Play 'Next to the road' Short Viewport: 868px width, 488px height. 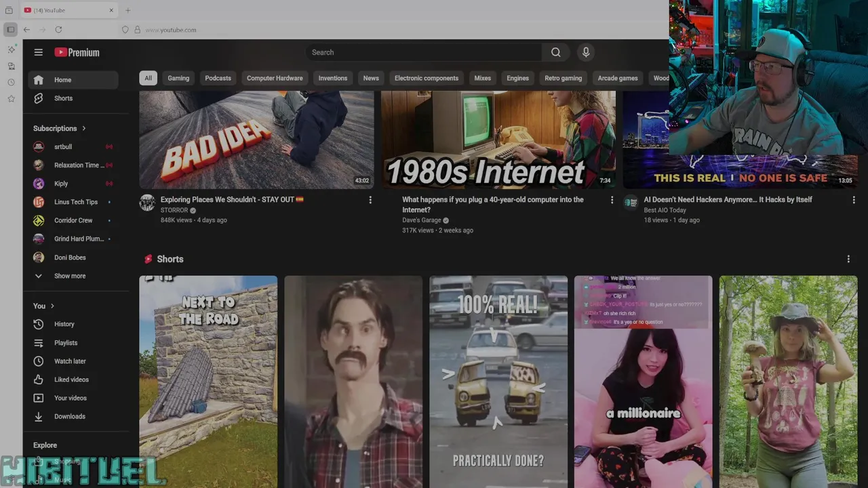(x=208, y=382)
